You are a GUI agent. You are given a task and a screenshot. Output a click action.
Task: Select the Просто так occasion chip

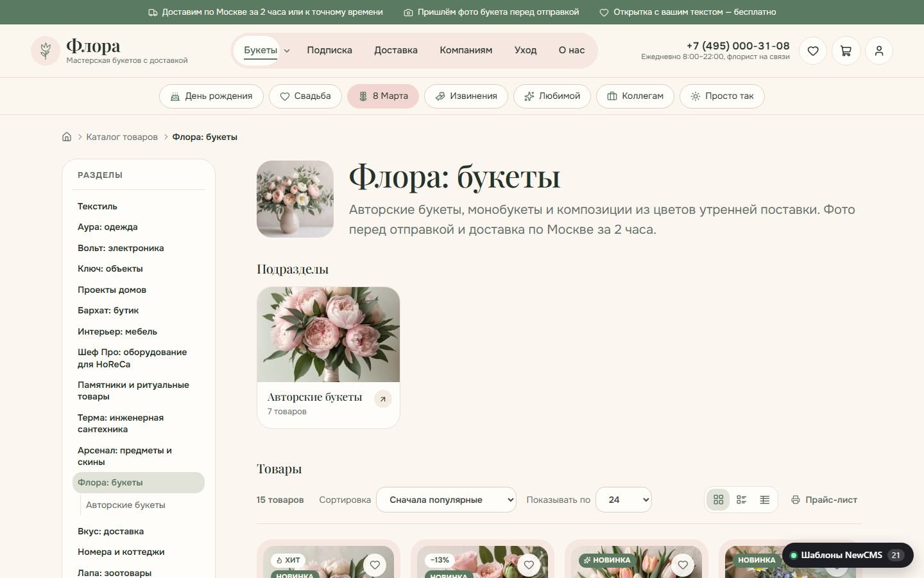[x=722, y=96]
